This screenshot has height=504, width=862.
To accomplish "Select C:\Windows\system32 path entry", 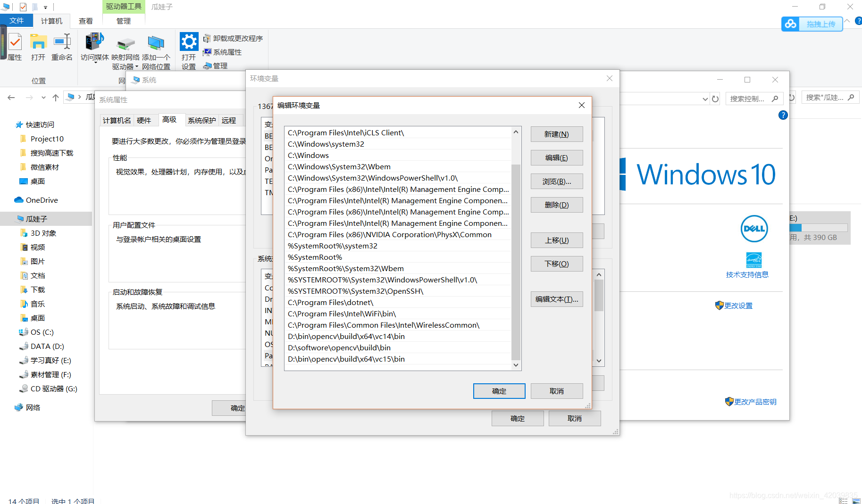I will pyautogui.click(x=398, y=144).
